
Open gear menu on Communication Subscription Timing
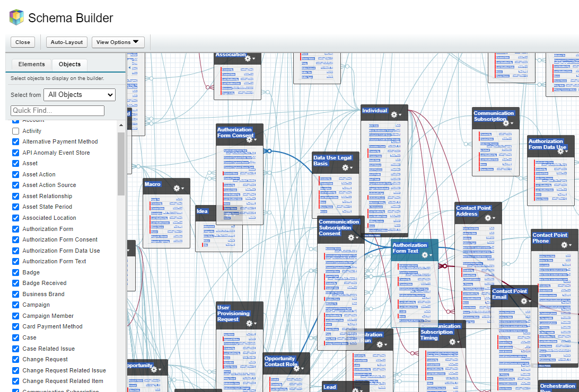pos(454,342)
